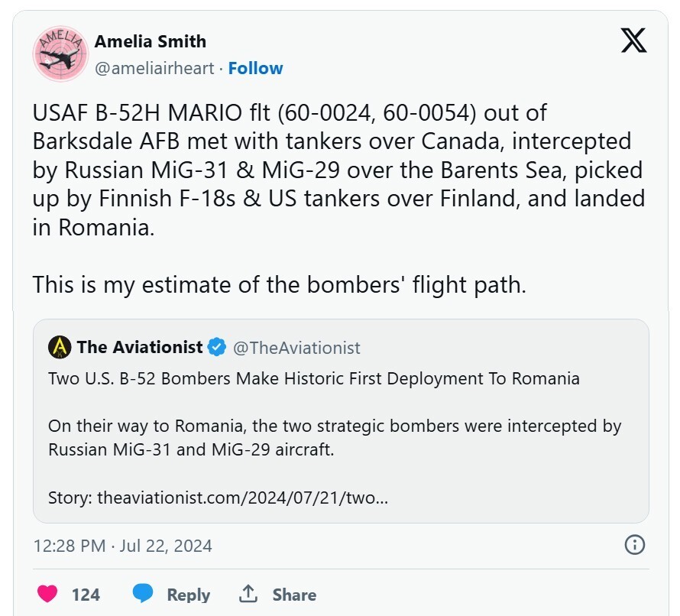680x616 pixels.
Task: Follow Amelia Smith
Action: click(x=255, y=68)
